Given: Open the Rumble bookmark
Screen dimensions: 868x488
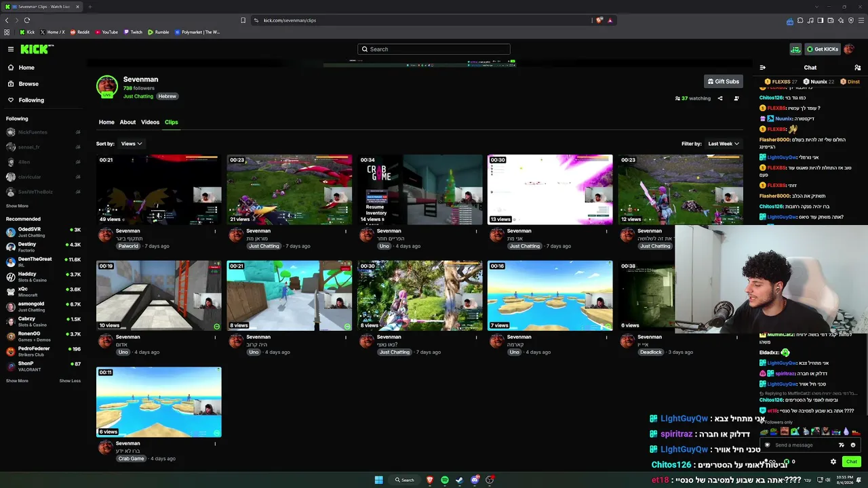Looking at the screenshot, I should tap(158, 32).
